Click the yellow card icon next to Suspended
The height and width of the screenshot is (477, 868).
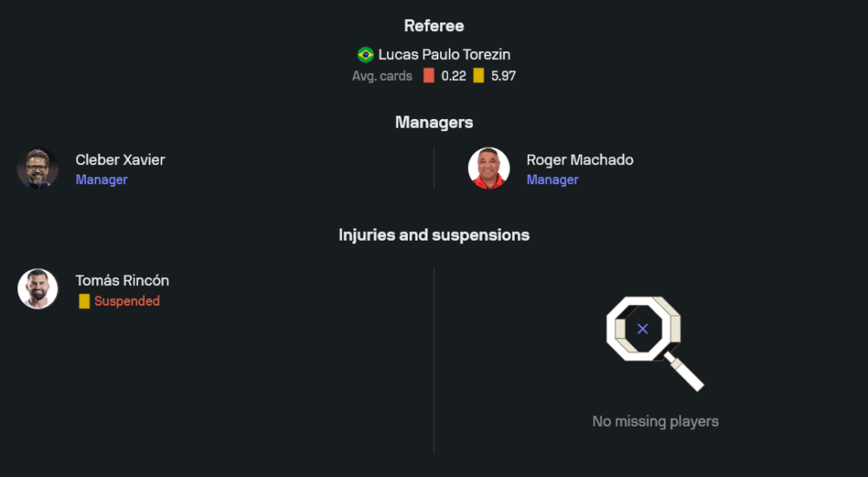point(84,301)
